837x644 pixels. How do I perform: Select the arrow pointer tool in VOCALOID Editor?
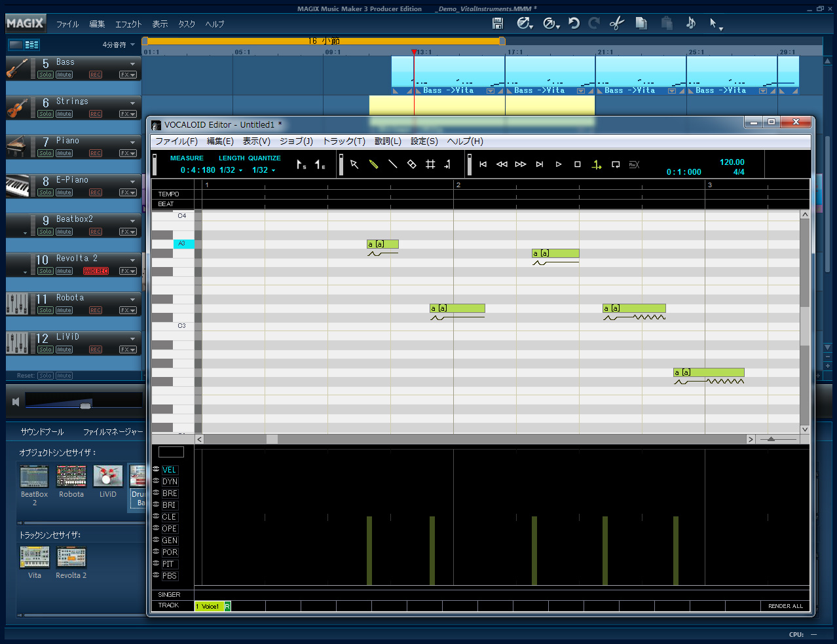(x=354, y=164)
